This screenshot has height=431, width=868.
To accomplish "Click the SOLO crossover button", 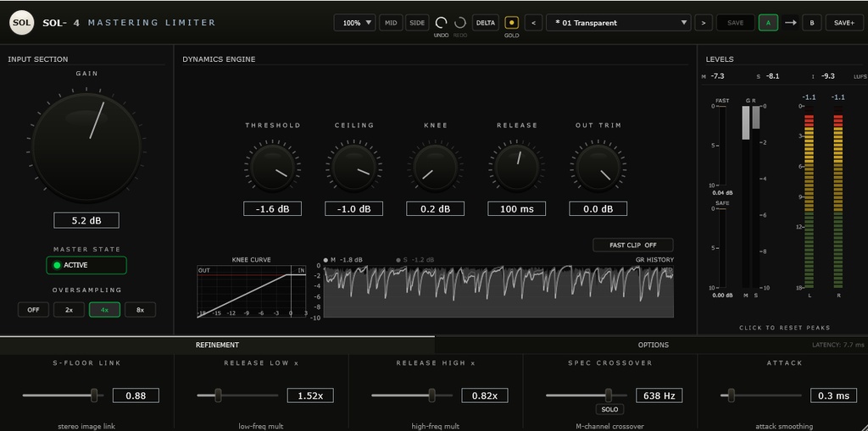I will click(x=609, y=410).
